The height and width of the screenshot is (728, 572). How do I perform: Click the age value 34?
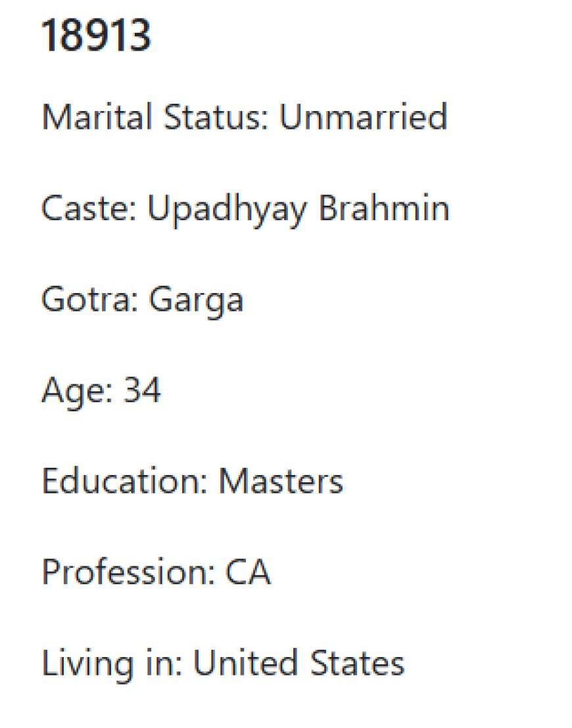coord(142,390)
